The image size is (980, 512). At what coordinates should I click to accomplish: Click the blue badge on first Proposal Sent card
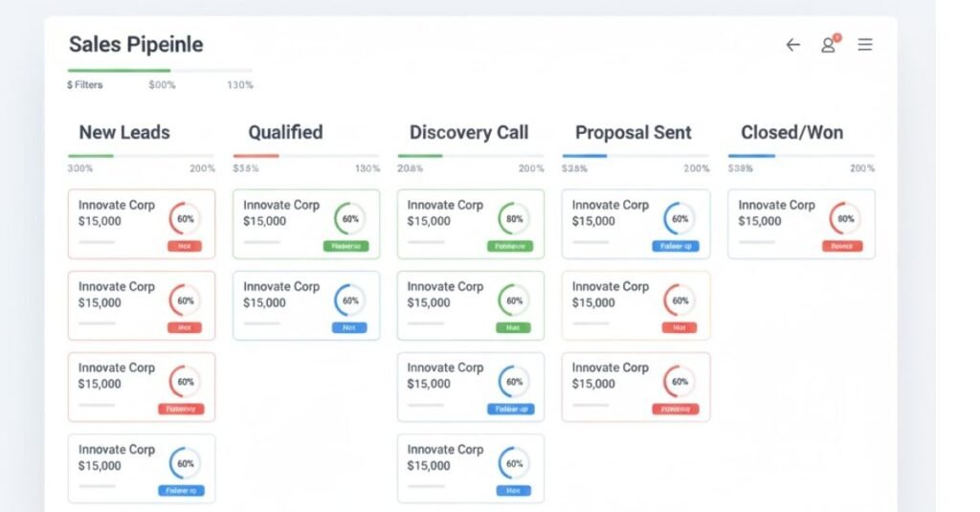(677, 246)
